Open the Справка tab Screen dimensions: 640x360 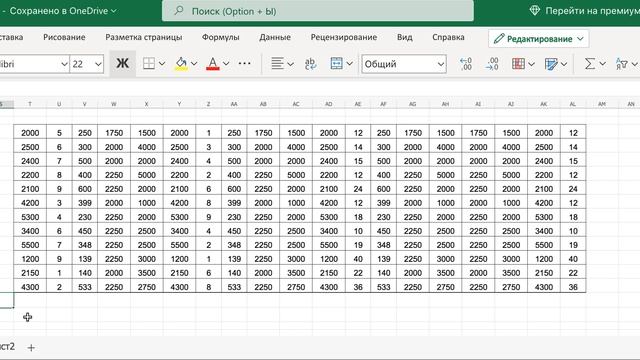click(448, 37)
